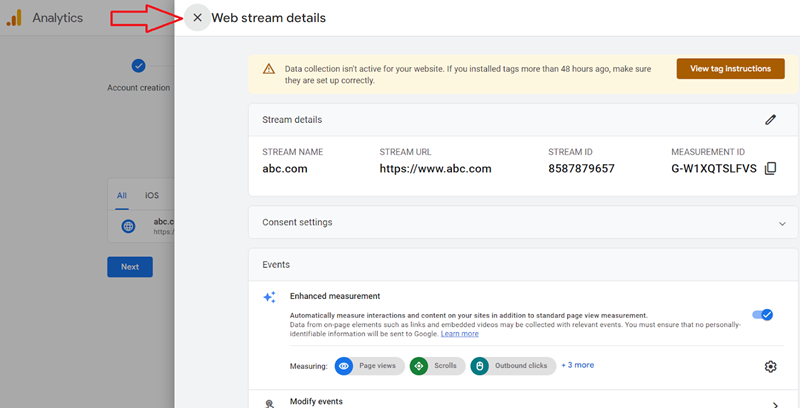This screenshot has width=800, height=408.
Task: Show the + 3 more measured events
Action: pyautogui.click(x=578, y=365)
